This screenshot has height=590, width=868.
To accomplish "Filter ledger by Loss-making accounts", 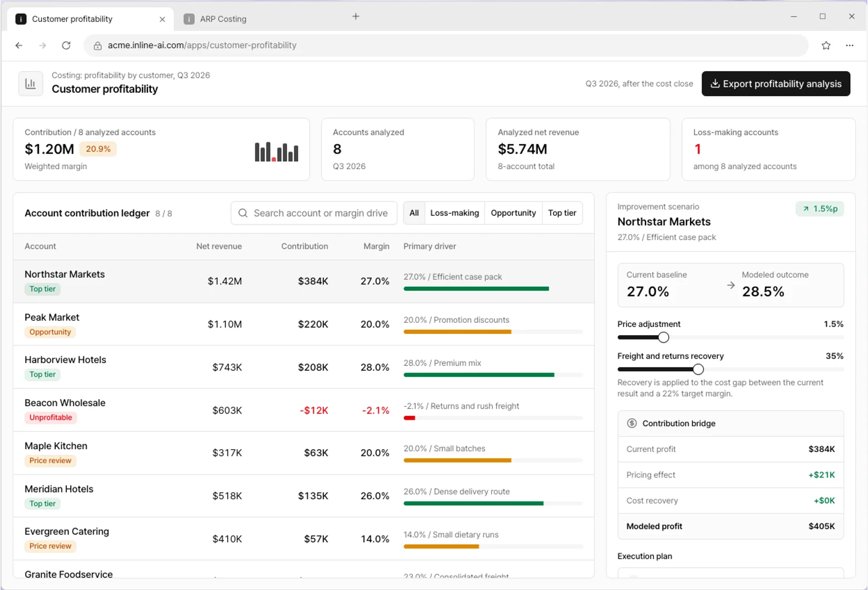I will (455, 213).
